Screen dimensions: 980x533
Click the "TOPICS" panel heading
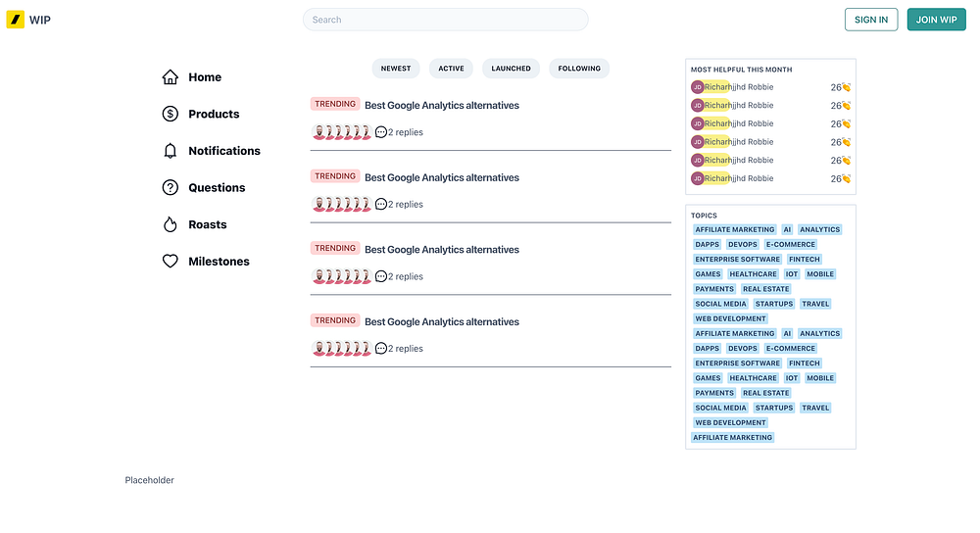704,216
